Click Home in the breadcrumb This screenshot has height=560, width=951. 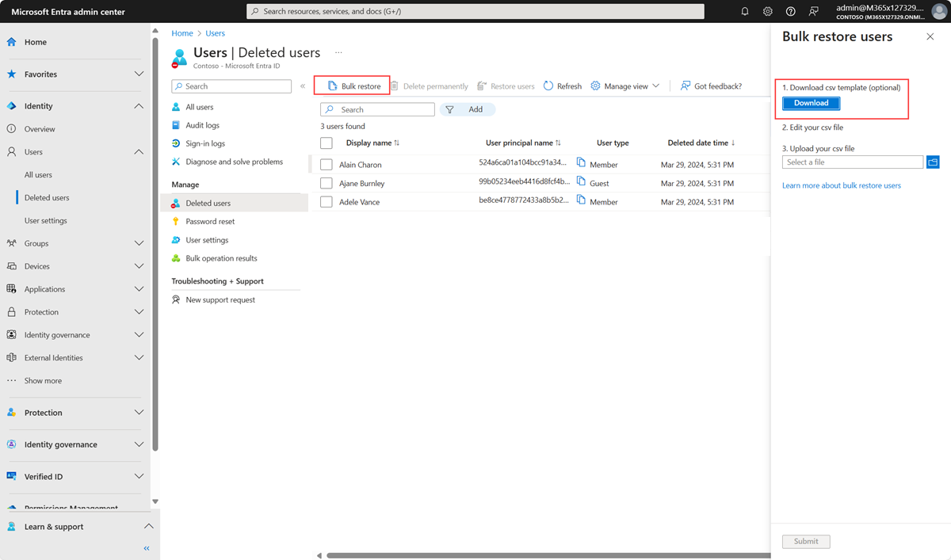tap(182, 33)
